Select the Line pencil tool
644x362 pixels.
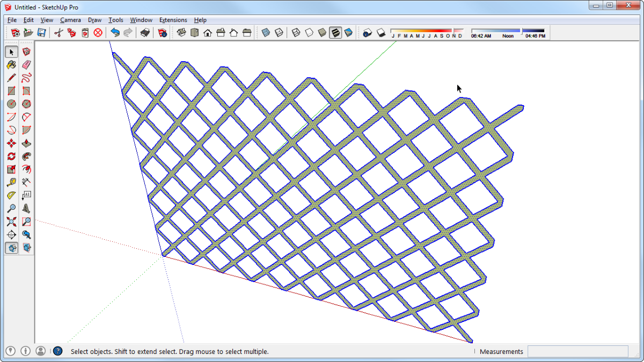[11, 78]
